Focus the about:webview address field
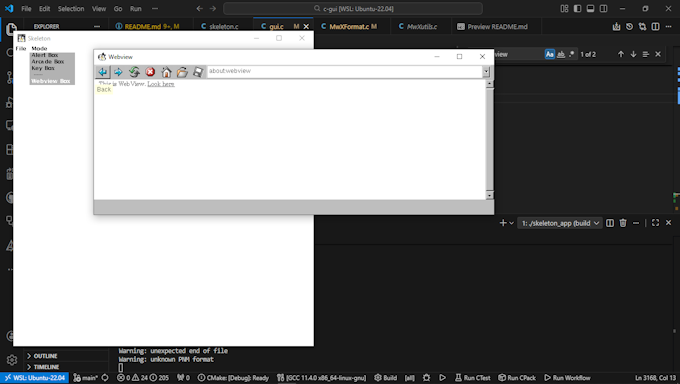Screen dimensions: 680x384 (345, 71)
